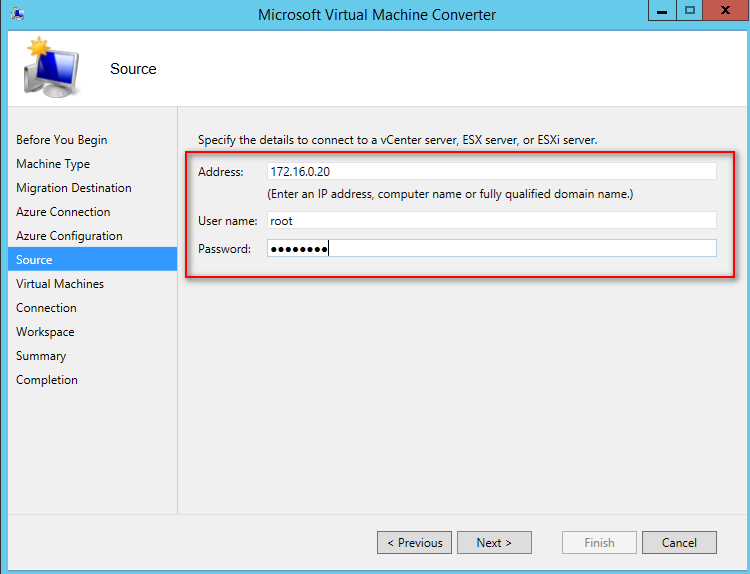Click the disabled Finish button
The height and width of the screenshot is (574, 750).
[599, 542]
